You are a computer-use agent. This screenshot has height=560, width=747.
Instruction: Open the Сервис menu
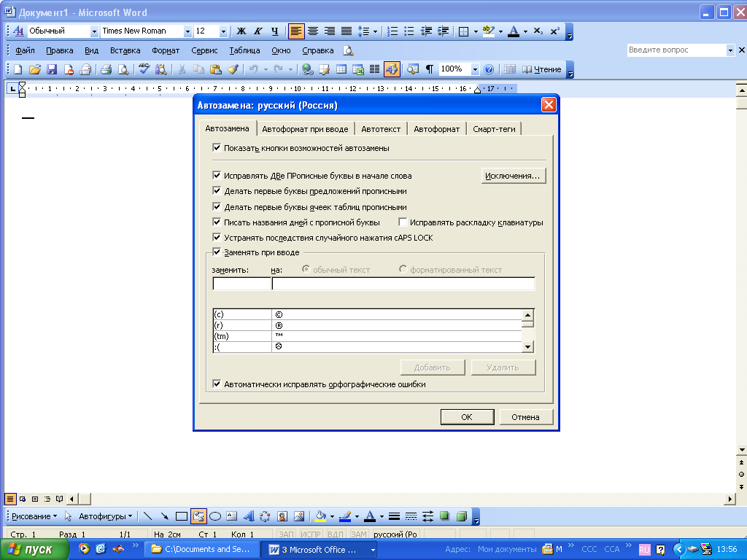(x=204, y=50)
